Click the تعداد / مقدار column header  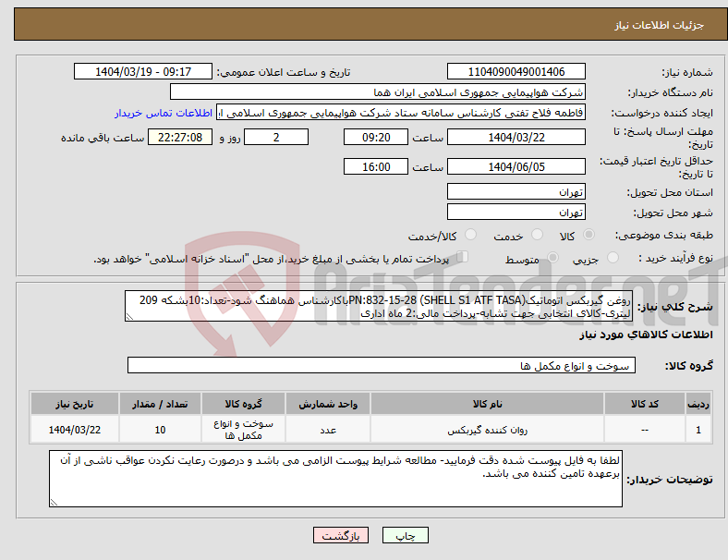coord(160,404)
